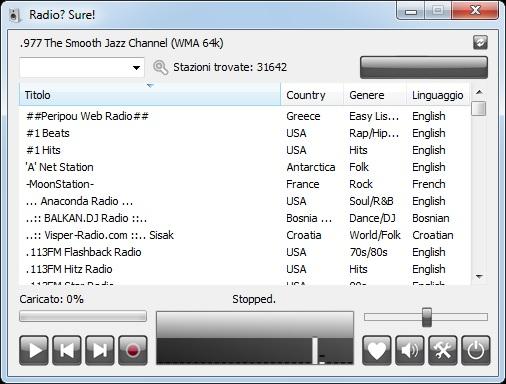Image resolution: width=506 pixels, height=384 pixels.
Task: Click the Rap/Hip... genre cell
Action: click(x=374, y=133)
